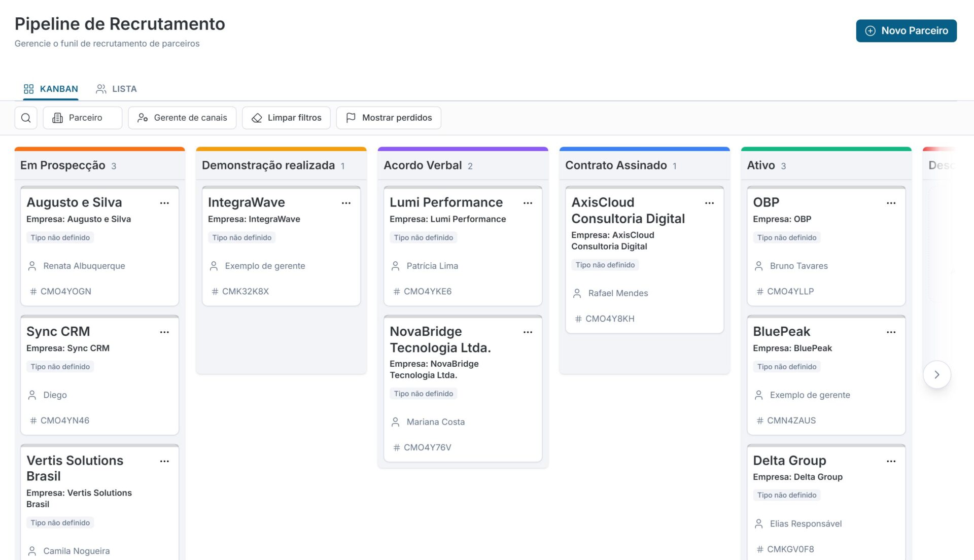The width and height of the screenshot is (974, 560).
Task: Open options menu for Sync CRM card
Action: 164,332
